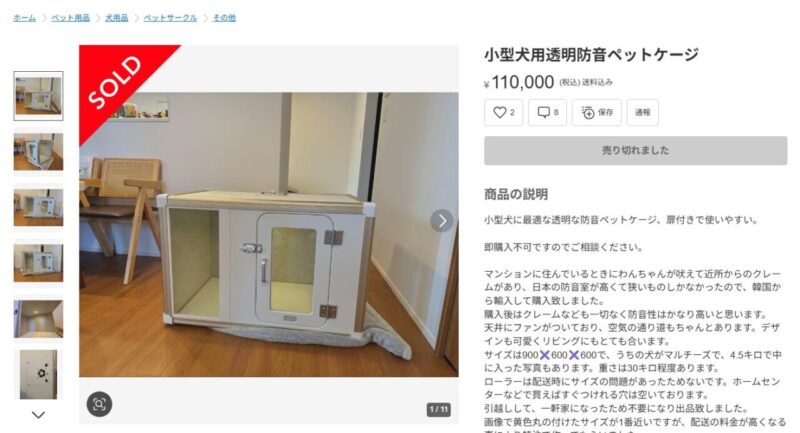800x433 pixels.
Task: Open comments via speech bubble icon
Action: coord(547,112)
